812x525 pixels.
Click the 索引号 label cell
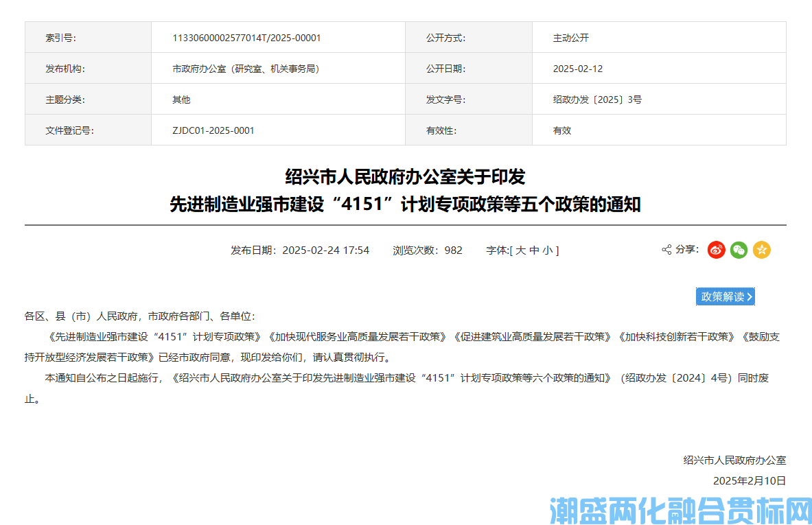click(88, 37)
